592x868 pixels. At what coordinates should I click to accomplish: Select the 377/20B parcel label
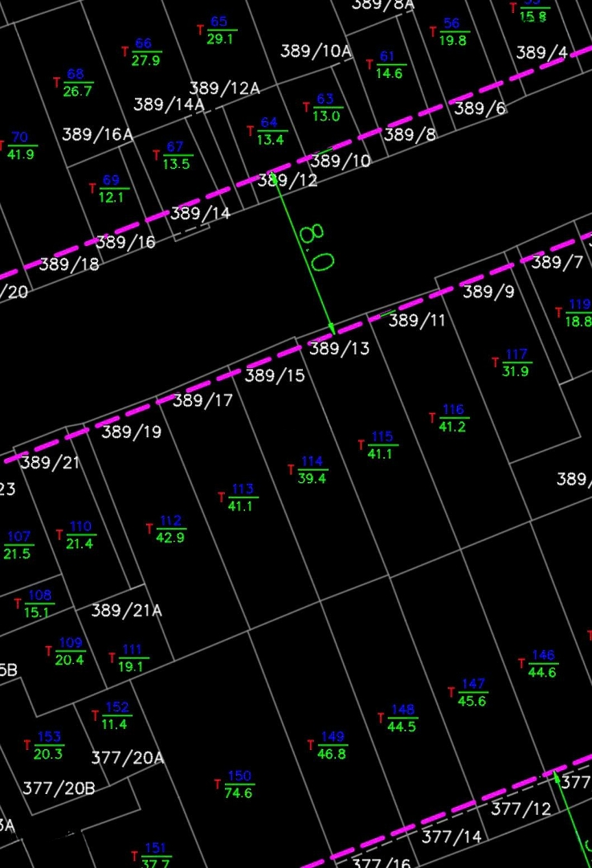[59, 788]
